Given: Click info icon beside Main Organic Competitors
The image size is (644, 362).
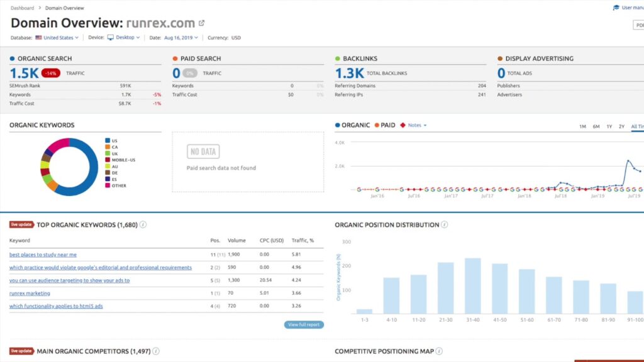Looking at the screenshot, I should coord(156,351).
